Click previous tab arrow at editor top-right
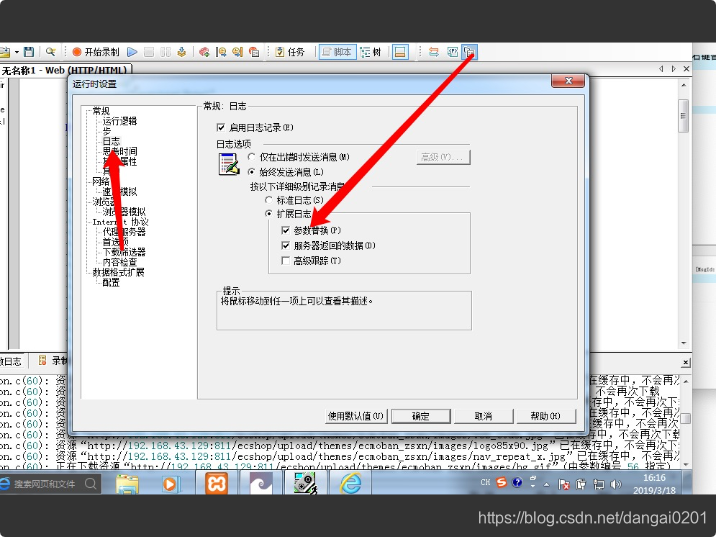Image resolution: width=716 pixels, height=537 pixels. pos(661,69)
